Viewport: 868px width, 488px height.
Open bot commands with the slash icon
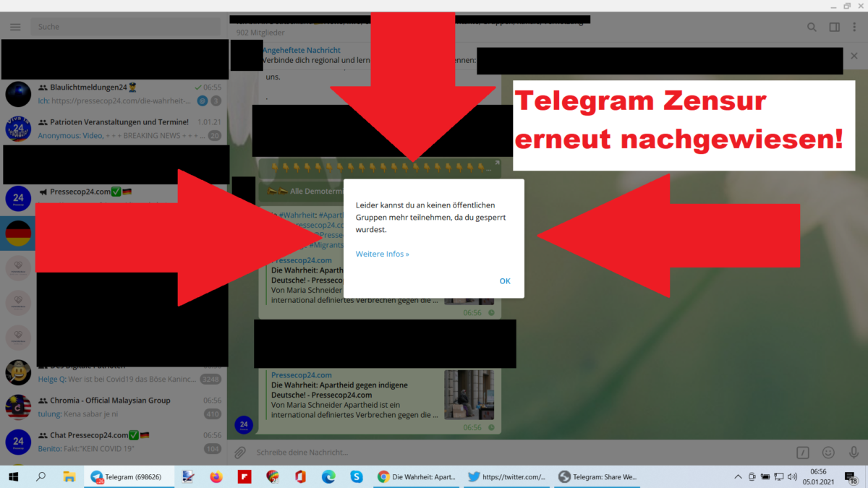[x=802, y=453]
